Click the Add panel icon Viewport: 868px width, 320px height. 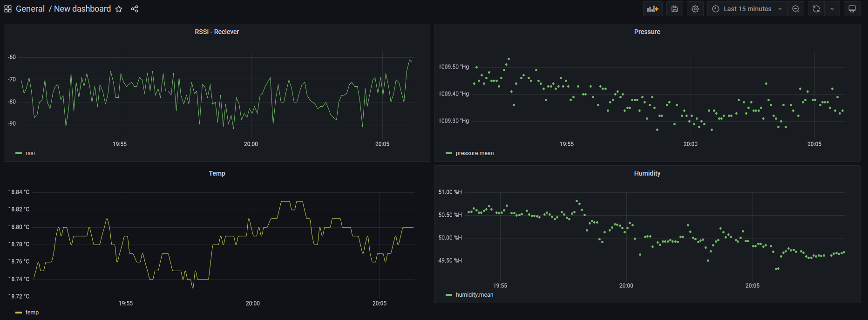(652, 9)
